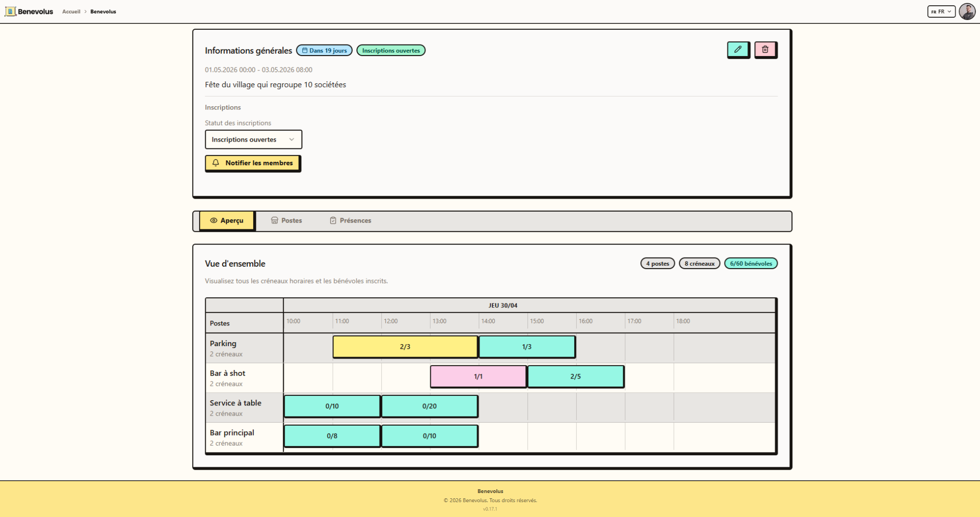This screenshot has width=980, height=517.
Task: Click the v0.17.1 version text
Action: [x=490, y=509]
